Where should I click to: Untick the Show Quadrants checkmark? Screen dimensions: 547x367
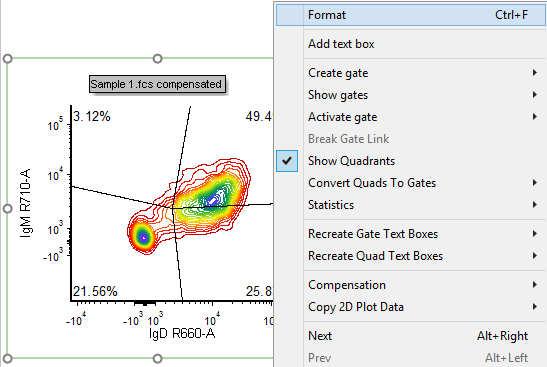(x=287, y=161)
